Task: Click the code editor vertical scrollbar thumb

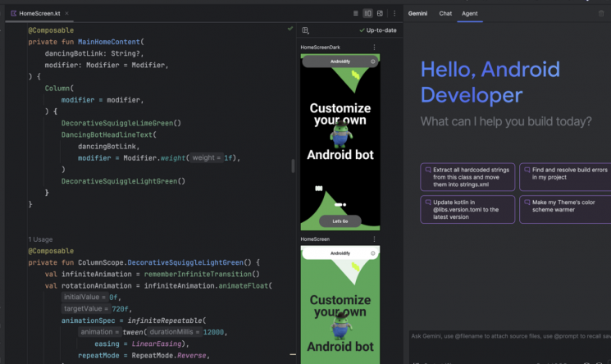Action: (x=293, y=166)
